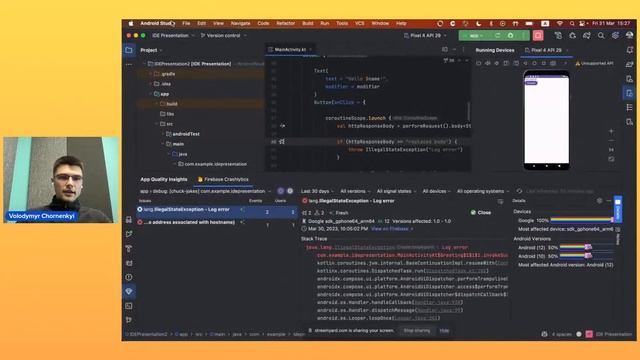
Task: Click Search Everywhere magnifier in toolbar
Action: [x=601, y=36]
